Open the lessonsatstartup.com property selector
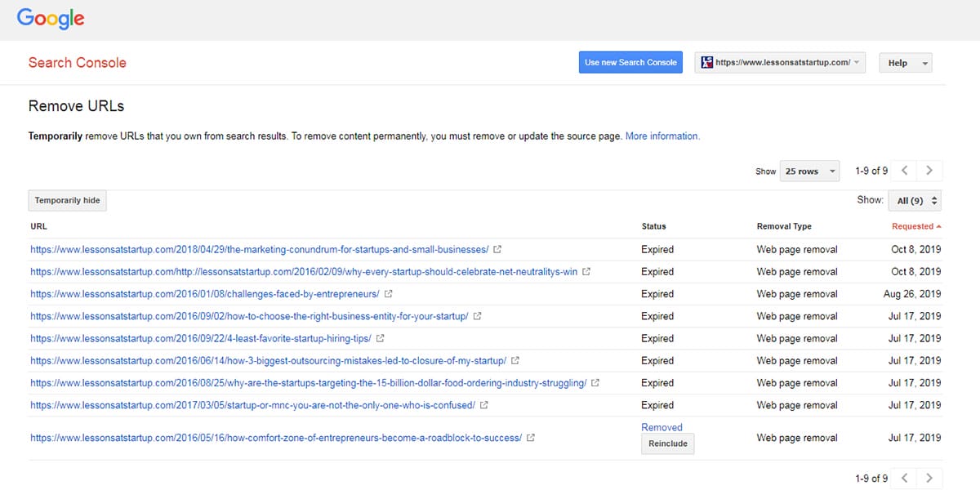The image size is (980, 499). pos(780,63)
